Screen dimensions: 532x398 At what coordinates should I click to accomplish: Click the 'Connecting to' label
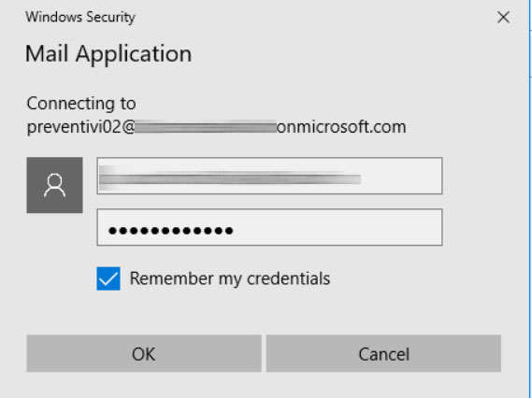pyautogui.click(x=81, y=103)
